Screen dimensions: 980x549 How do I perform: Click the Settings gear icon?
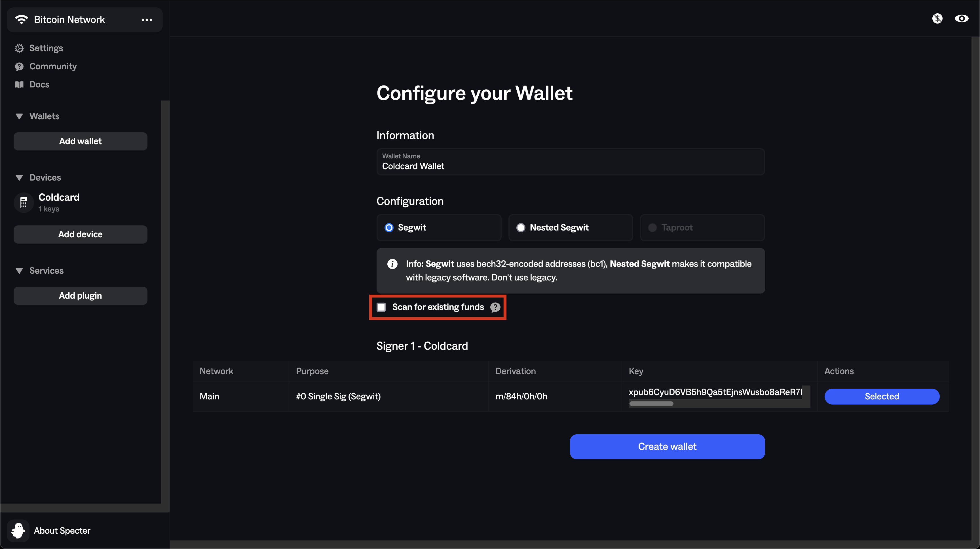click(19, 48)
